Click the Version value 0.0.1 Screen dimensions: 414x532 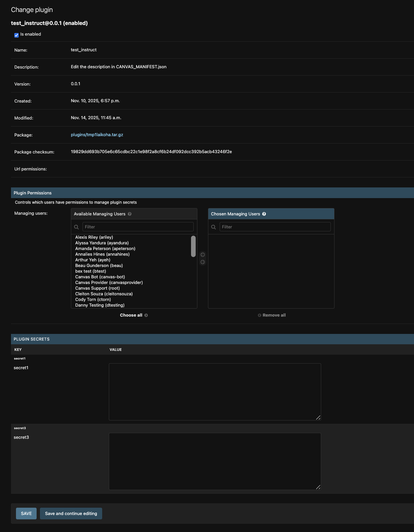76,84
